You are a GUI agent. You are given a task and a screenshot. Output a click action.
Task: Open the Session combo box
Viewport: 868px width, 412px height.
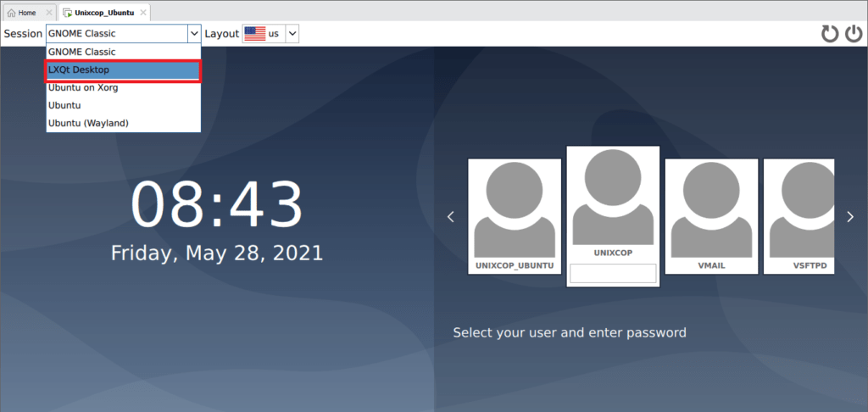(123, 34)
